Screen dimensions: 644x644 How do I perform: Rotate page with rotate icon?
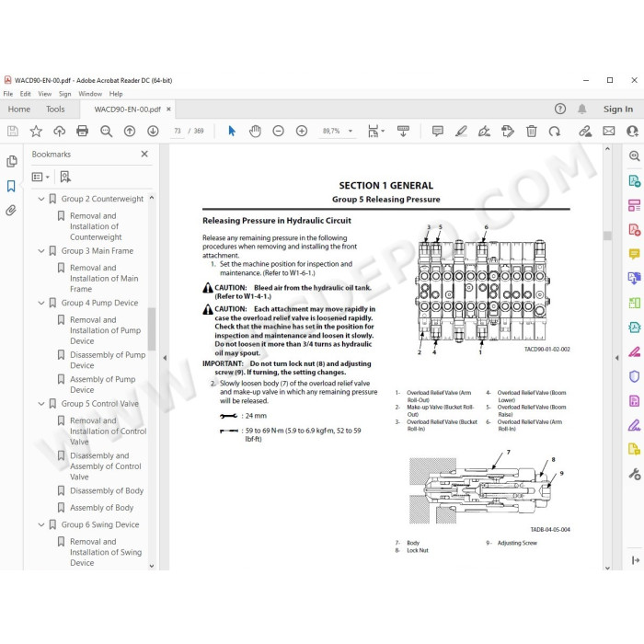[555, 131]
